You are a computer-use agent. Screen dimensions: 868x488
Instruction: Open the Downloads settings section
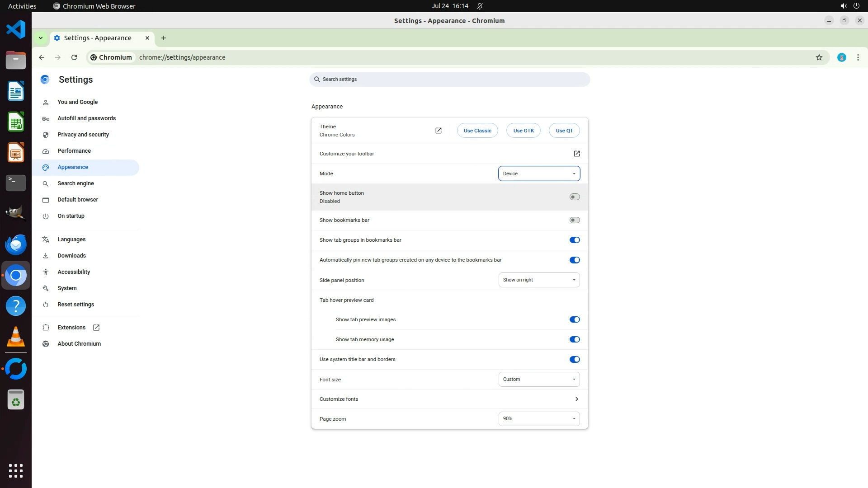(x=71, y=256)
